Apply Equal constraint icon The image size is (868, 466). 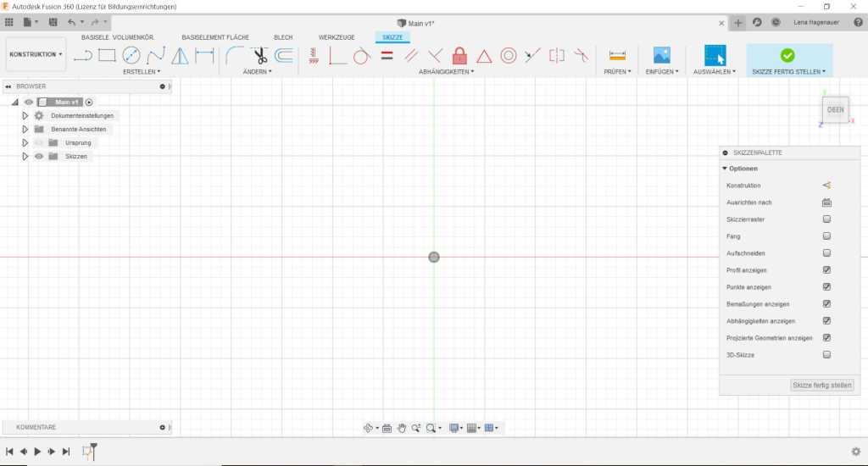387,55
